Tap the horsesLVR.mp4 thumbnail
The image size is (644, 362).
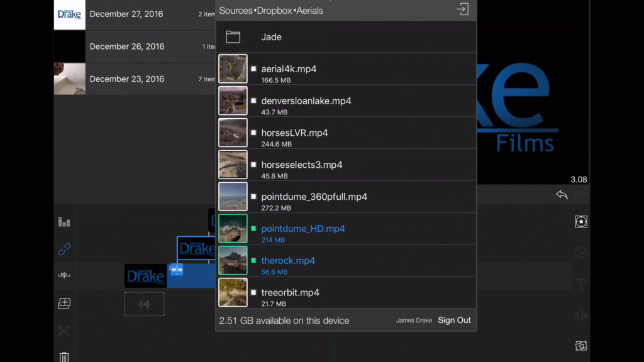[233, 133]
